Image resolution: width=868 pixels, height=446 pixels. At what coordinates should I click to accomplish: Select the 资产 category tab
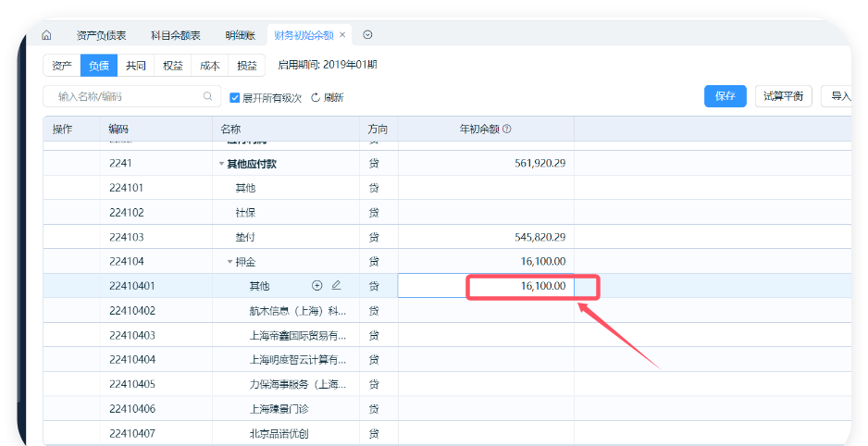click(x=62, y=66)
